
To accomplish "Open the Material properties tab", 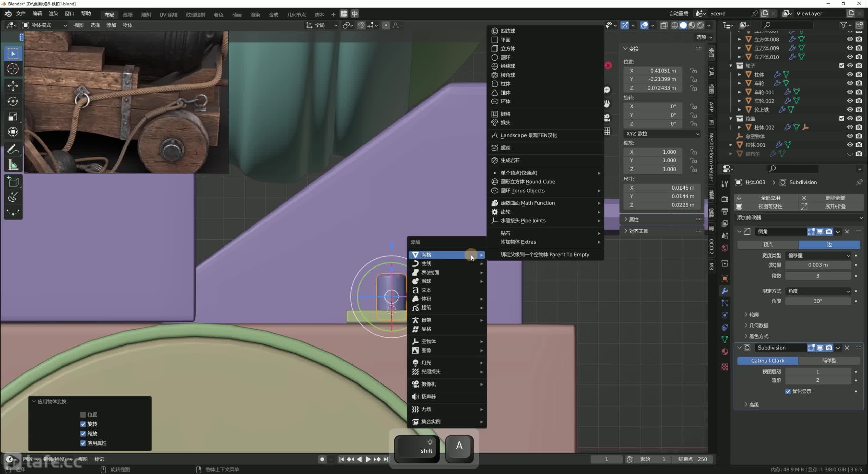I will point(725,352).
